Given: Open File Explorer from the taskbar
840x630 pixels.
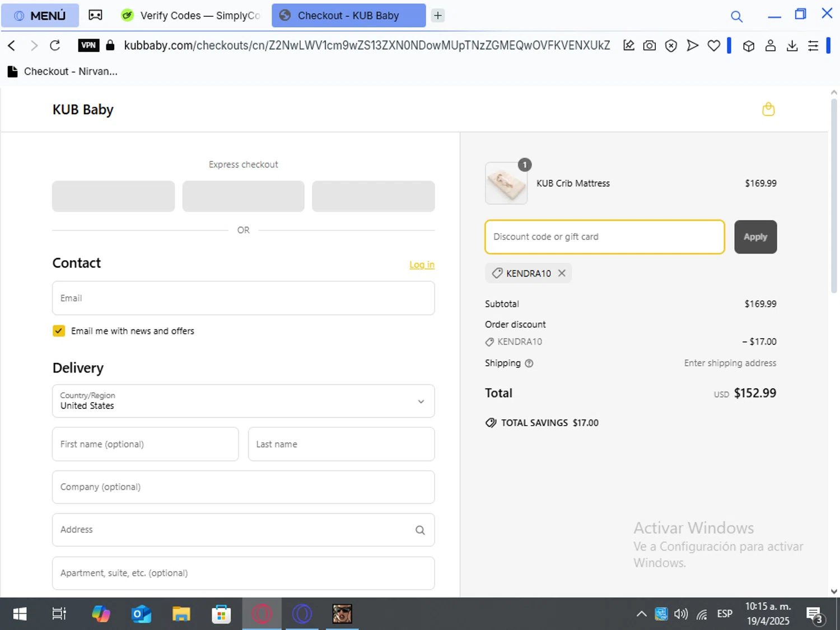Looking at the screenshot, I should pos(181,614).
